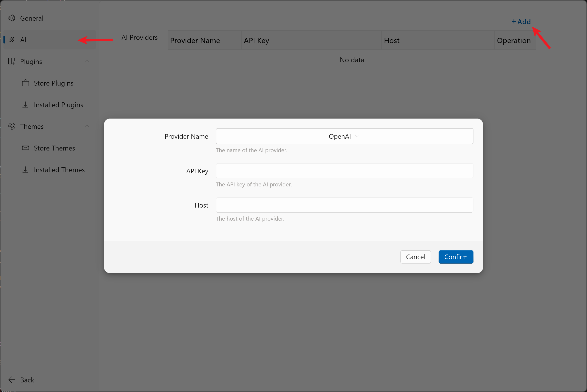
Task: Collapse the Plugins section chevron
Action: pos(87,61)
